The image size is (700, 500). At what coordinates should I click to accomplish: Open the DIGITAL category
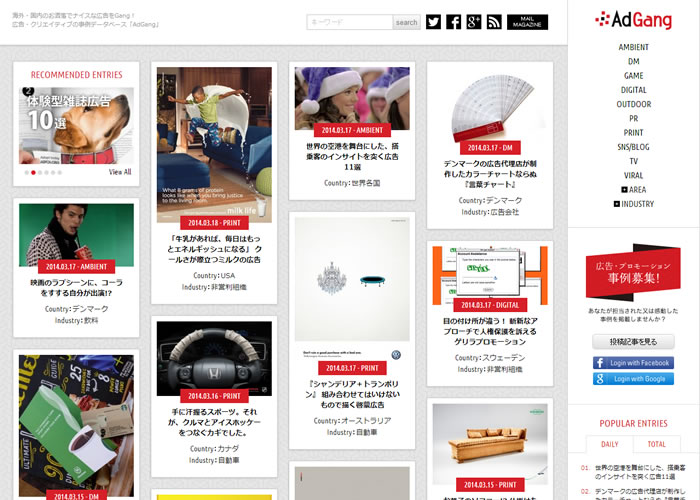[x=633, y=90]
